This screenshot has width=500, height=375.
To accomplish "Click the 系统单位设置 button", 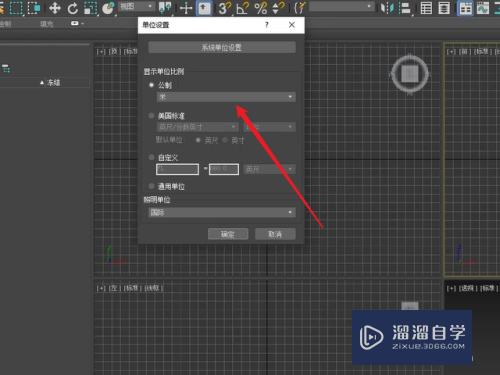I will coord(222,47).
